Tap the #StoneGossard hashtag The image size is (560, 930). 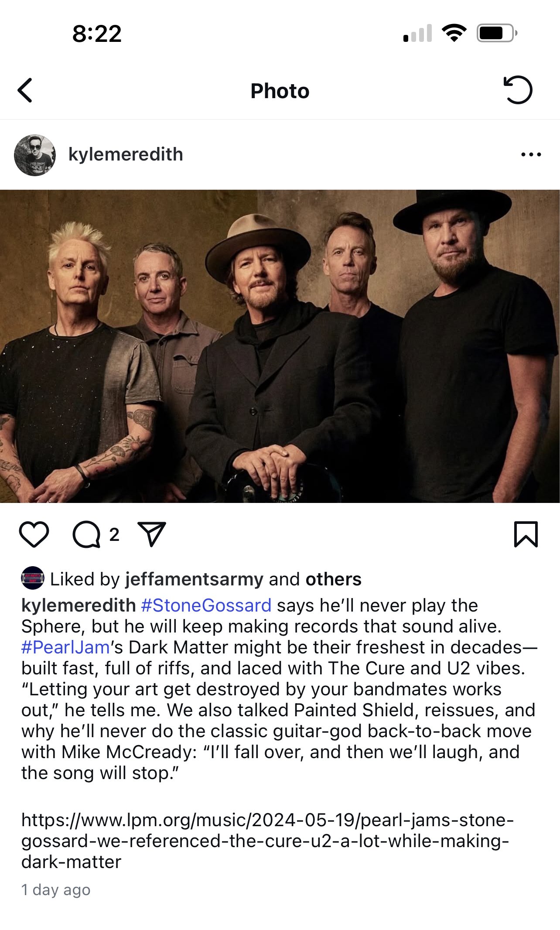pos(206,605)
